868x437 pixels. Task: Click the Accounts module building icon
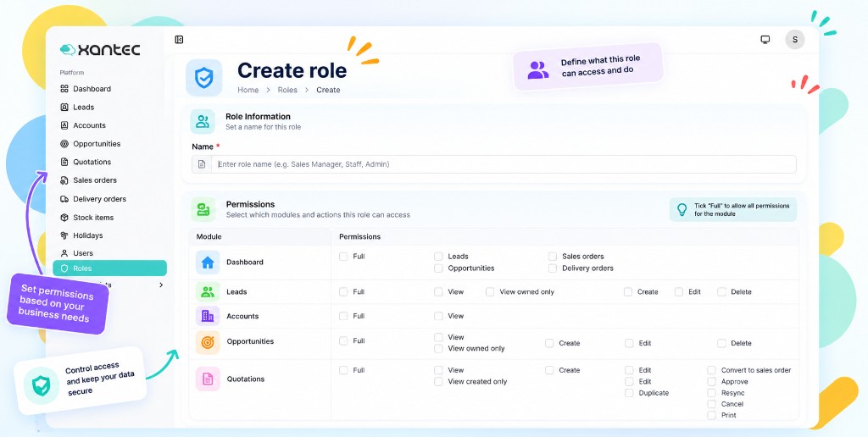click(x=208, y=316)
